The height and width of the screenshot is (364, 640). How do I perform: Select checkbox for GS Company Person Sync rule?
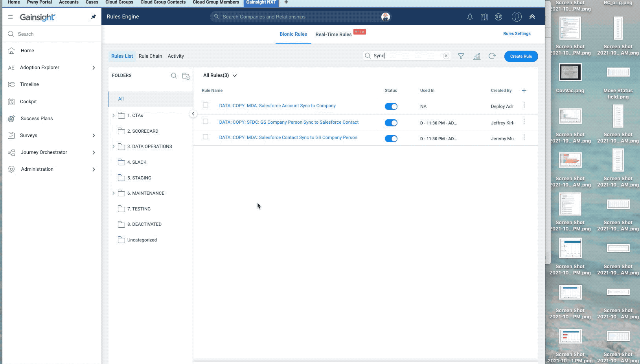205,122
